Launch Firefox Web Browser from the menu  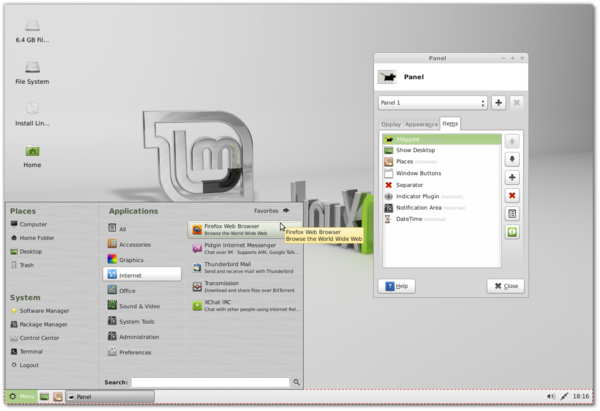tap(245, 229)
